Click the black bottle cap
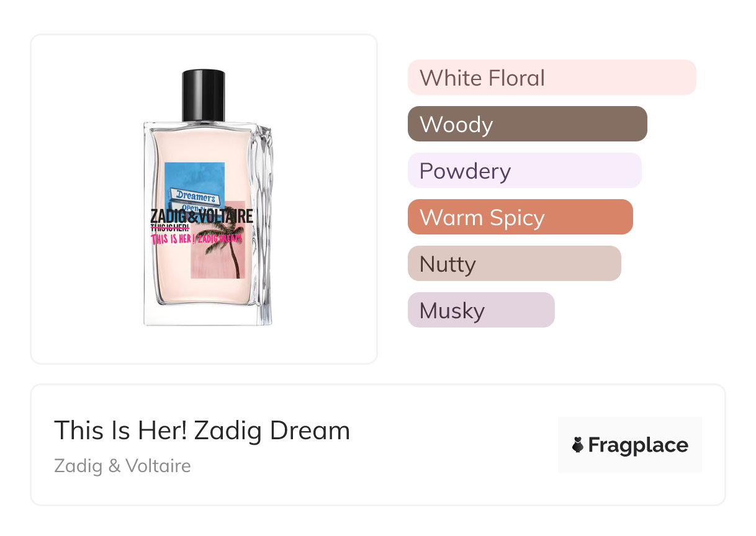This screenshot has width=756, height=536. pos(203,96)
